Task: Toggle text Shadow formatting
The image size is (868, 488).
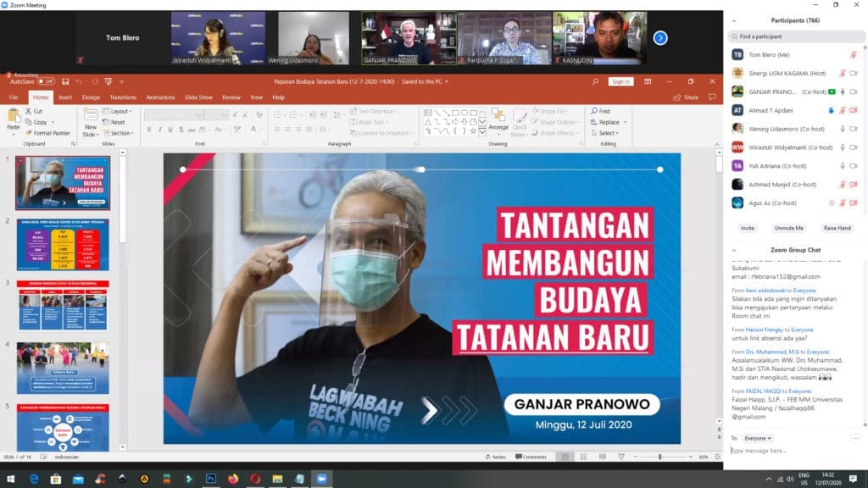Action: pos(181,130)
